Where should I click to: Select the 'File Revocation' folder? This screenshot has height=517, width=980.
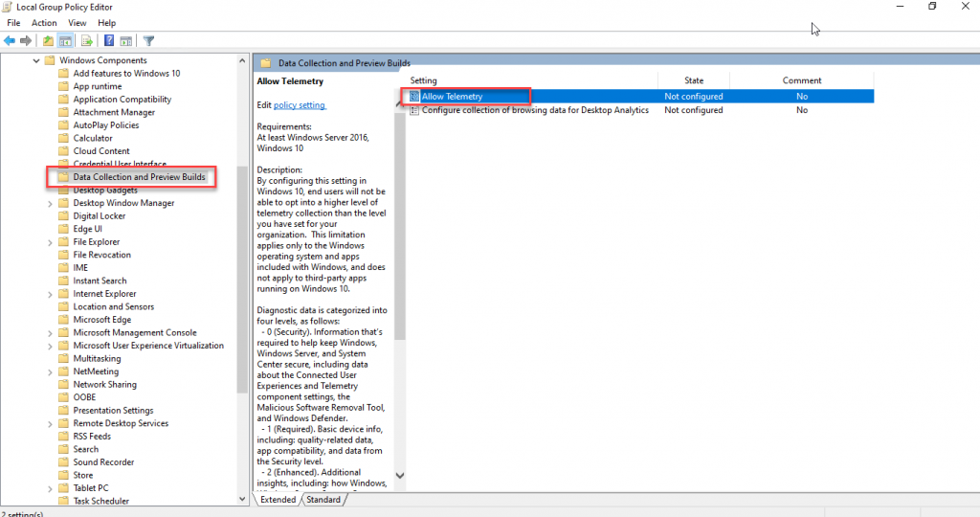101,255
